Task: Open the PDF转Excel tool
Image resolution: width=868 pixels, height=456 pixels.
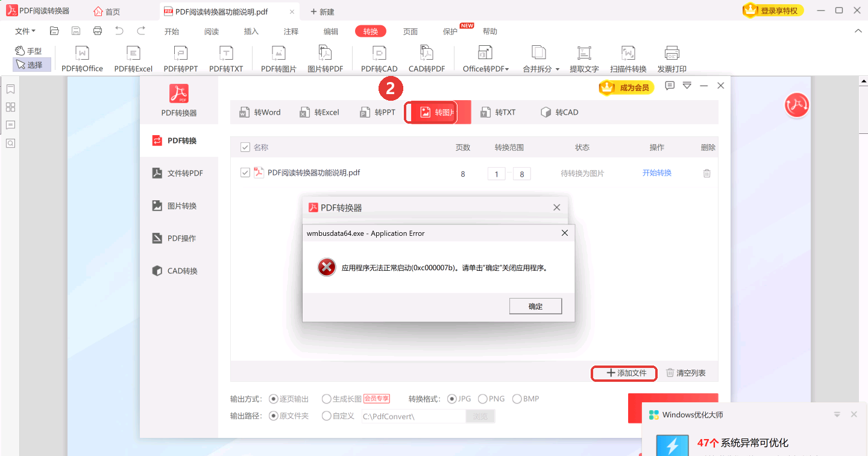Action: pyautogui.click(x=133, y=59)
